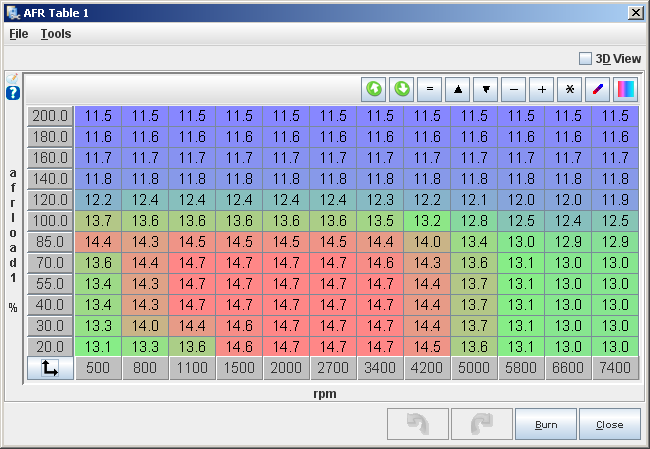Click the asterisk multiply toolbar button
Screen dimensions: 650x449
[x=570, y=89]
